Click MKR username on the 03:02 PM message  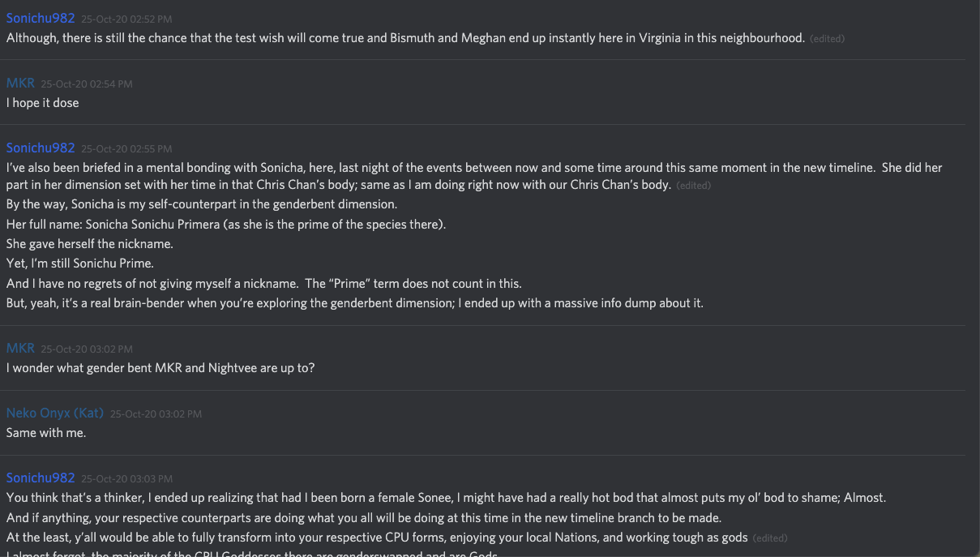click(x=20, y=348)
